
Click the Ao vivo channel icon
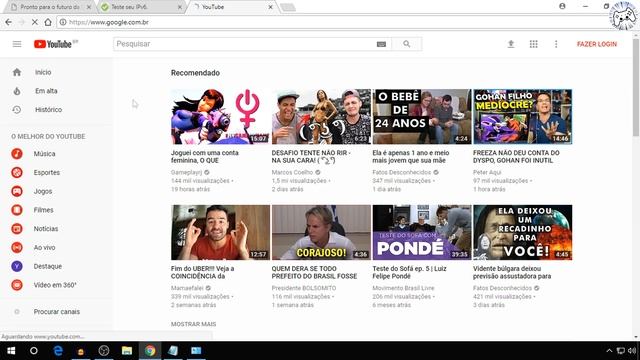click(x=17, y=247)
